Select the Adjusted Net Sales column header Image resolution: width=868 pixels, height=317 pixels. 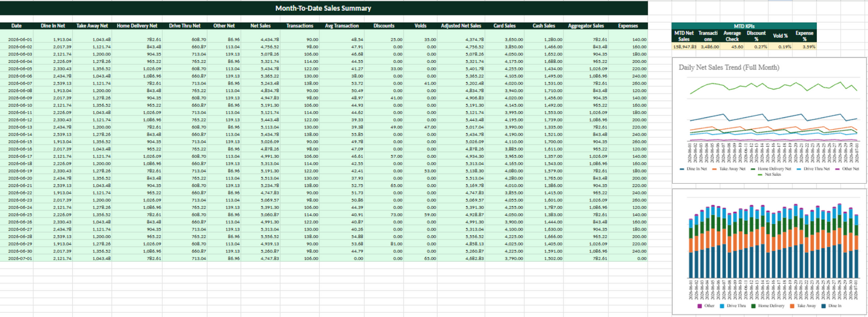tap(461, 26)
